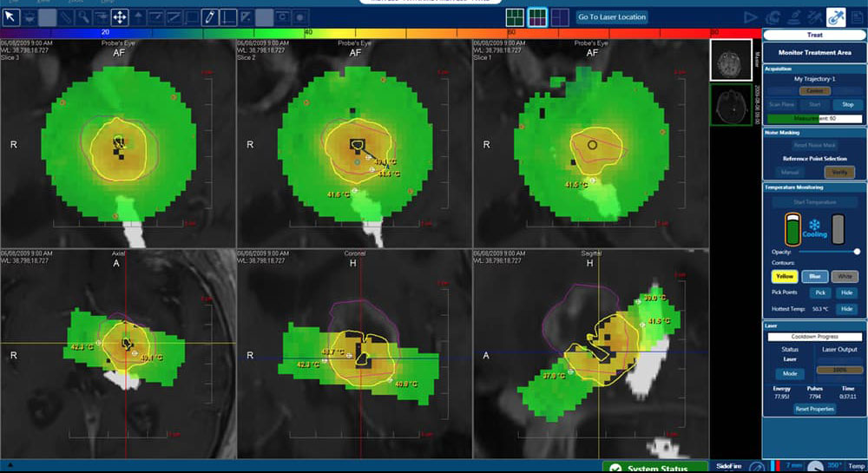Select the L-shaped measure tool
This screenshot has width=868, height=473.
tap(228, 17)
